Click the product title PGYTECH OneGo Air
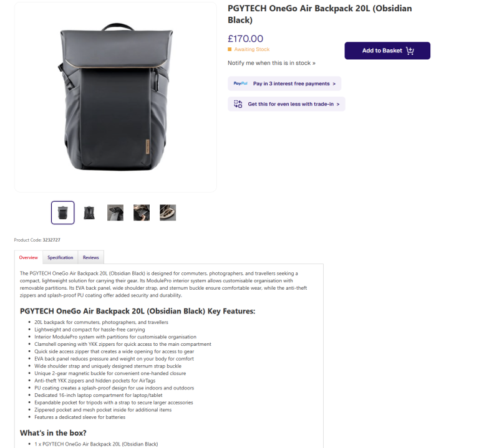This screenshot has width=479, height=448. click(x=319, y=14)
